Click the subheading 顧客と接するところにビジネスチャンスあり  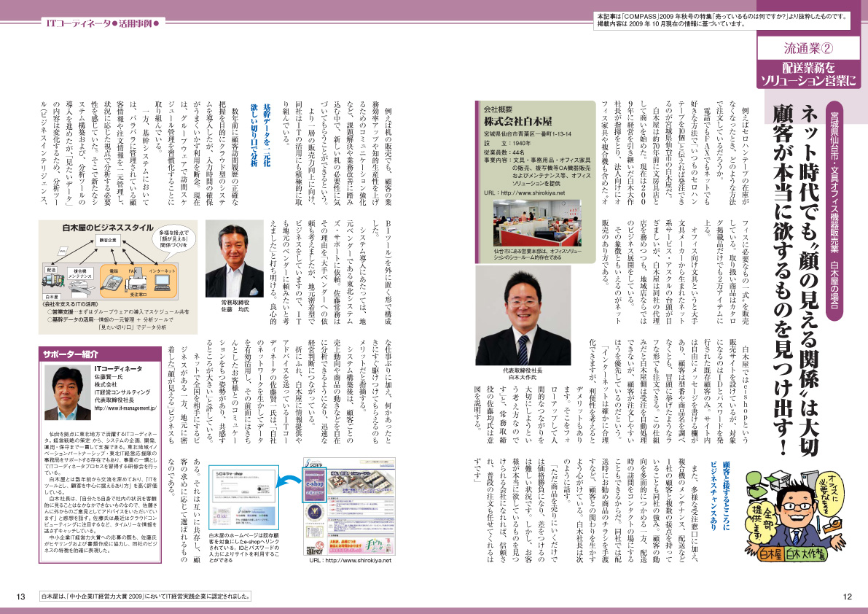(719, 496)
